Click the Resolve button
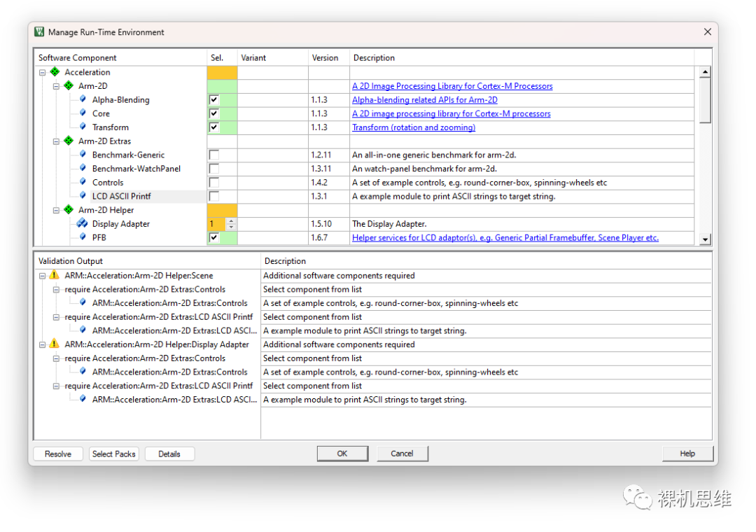The width and height of the screenshot is (756, 532). (58, 454)
